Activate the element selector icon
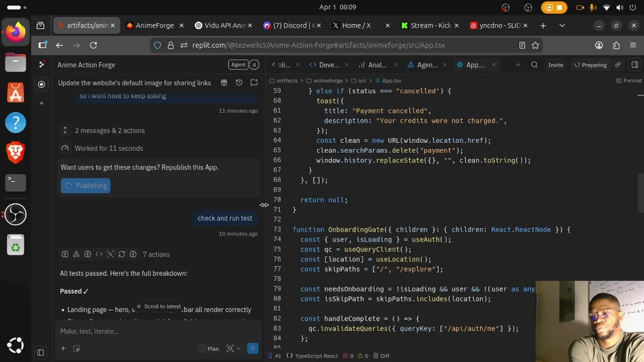 pos(76,348)
